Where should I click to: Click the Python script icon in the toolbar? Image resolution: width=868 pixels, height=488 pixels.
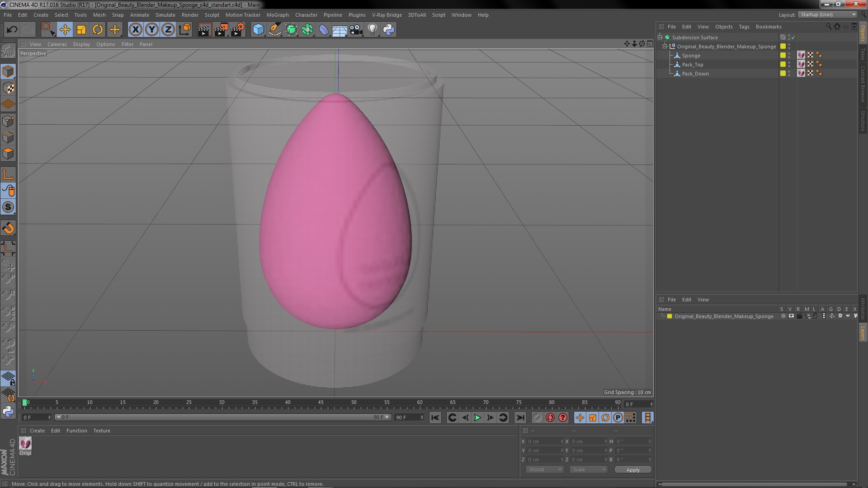pos(389,30)
